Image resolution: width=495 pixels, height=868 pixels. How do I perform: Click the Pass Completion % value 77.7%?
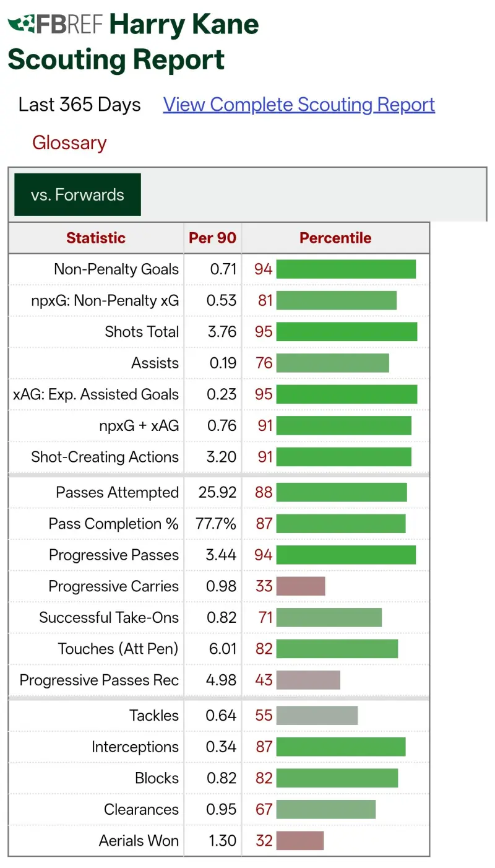point(221,524)
